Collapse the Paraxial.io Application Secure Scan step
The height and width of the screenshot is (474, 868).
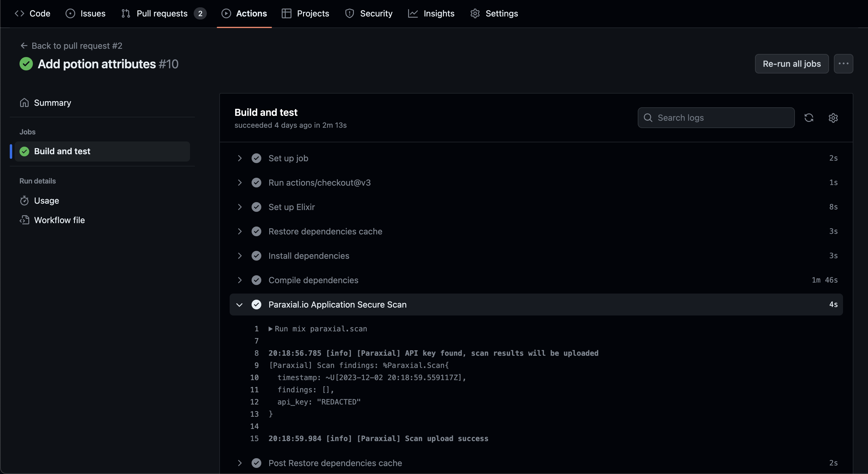point(536,305)
